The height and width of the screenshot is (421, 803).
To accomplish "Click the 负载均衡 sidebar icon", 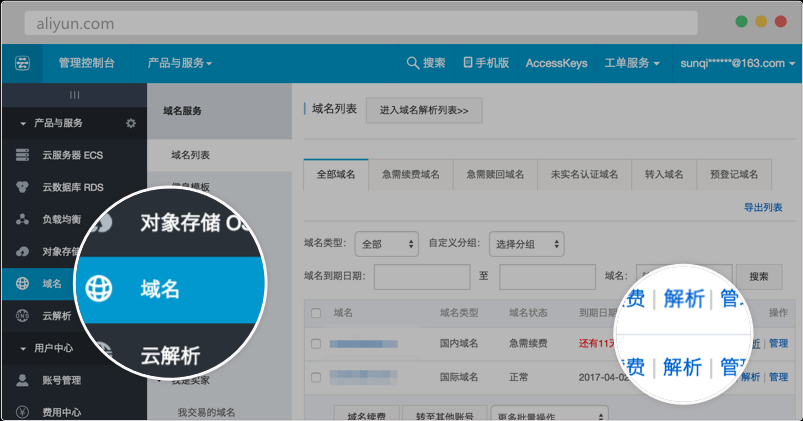I will (22, 219).
